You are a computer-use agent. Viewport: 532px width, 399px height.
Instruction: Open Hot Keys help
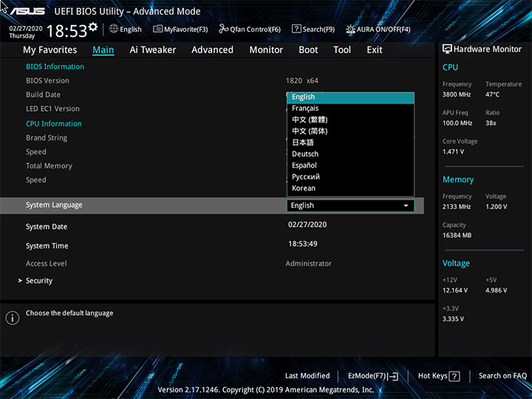pos(439,376)
